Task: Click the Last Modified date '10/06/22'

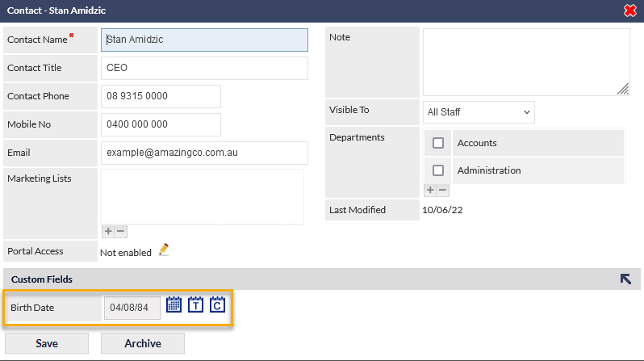Action: click(442, 210)
